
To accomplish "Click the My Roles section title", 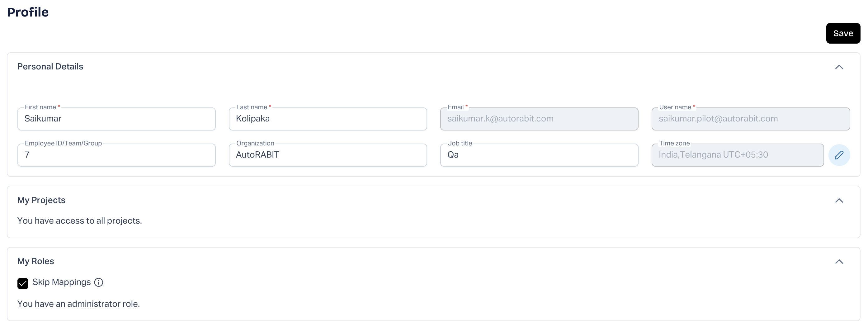I will 36,261.
